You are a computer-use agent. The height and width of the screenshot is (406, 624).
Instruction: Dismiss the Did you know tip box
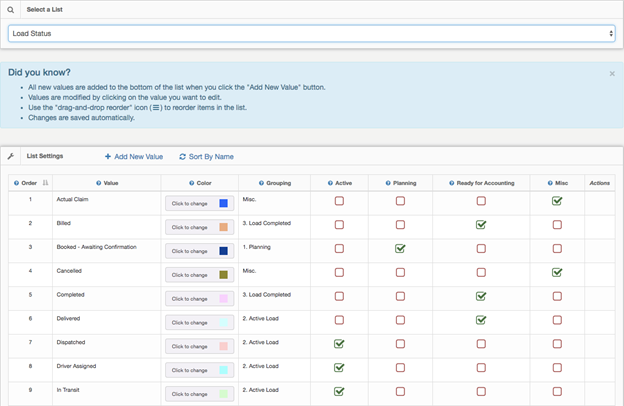click(x=612, y=74)
